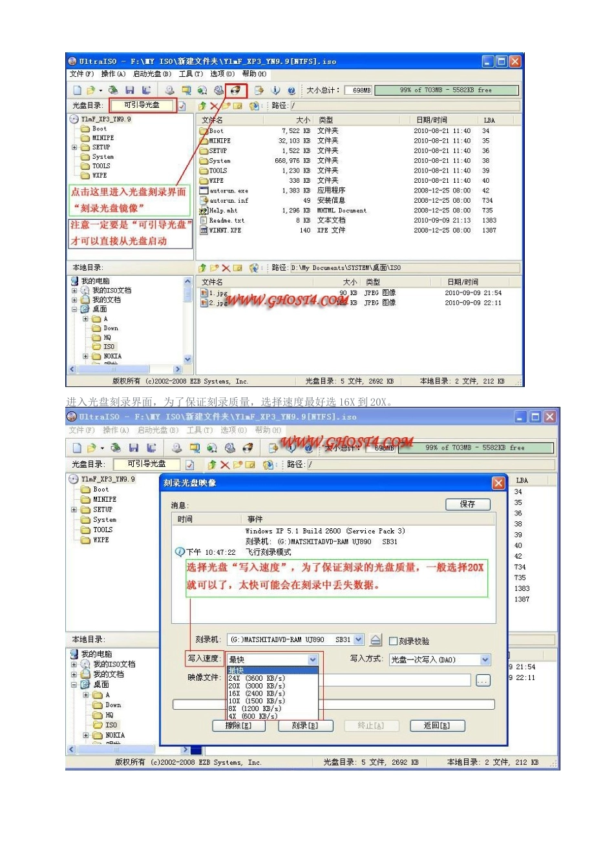
Task: Expand SETUP folder in lower image tree
Action: [74, 510]
